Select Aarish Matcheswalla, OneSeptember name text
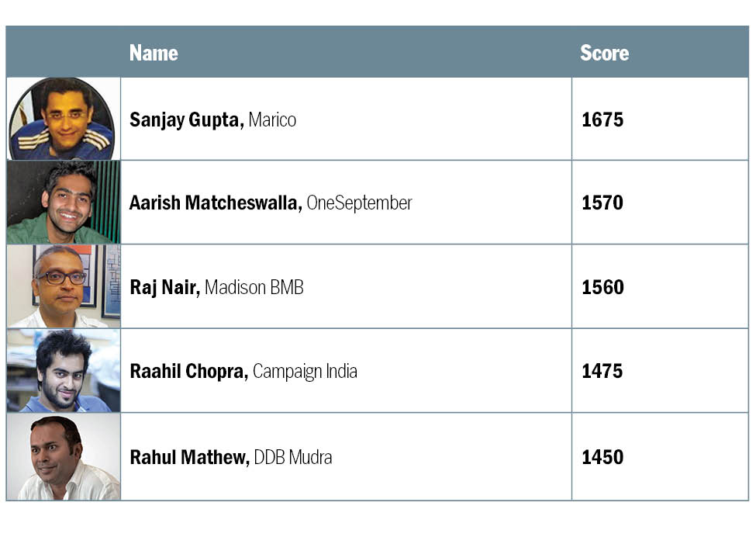The image size is (756, 537). 271,203
